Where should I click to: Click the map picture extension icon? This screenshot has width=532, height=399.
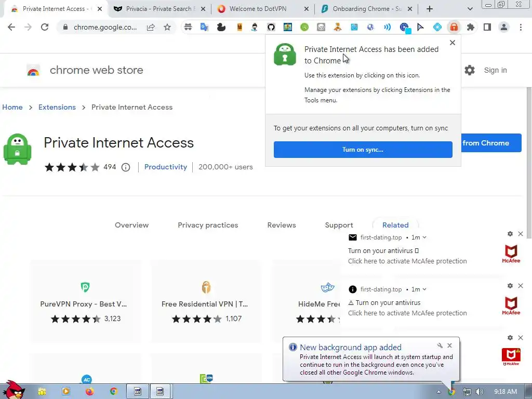[288, 27]
